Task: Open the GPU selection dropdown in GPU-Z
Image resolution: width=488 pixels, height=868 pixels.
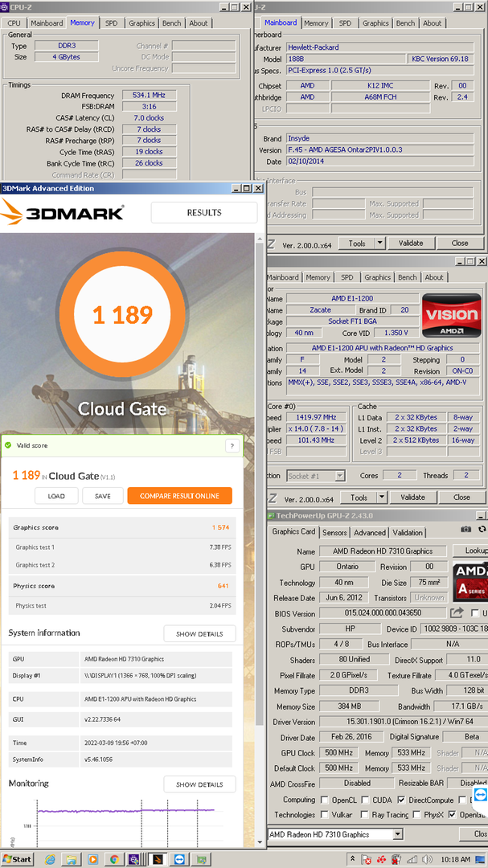Action: tap(397, 833)
